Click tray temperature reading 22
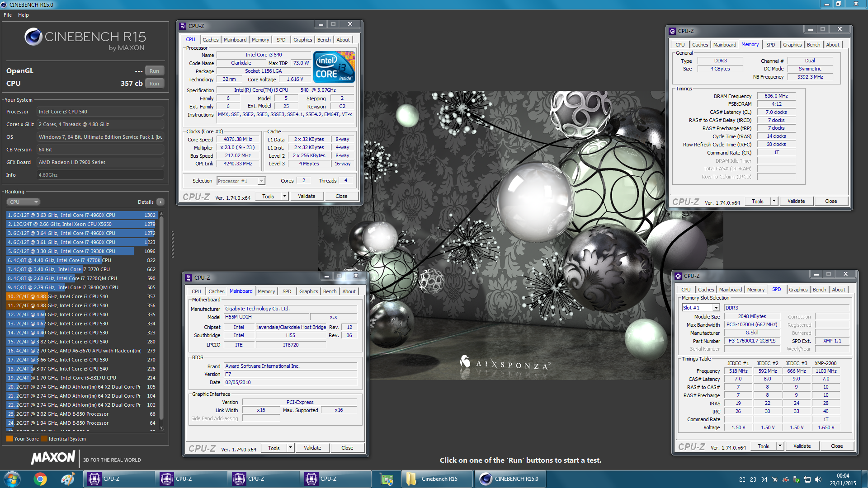 [742, 479]
